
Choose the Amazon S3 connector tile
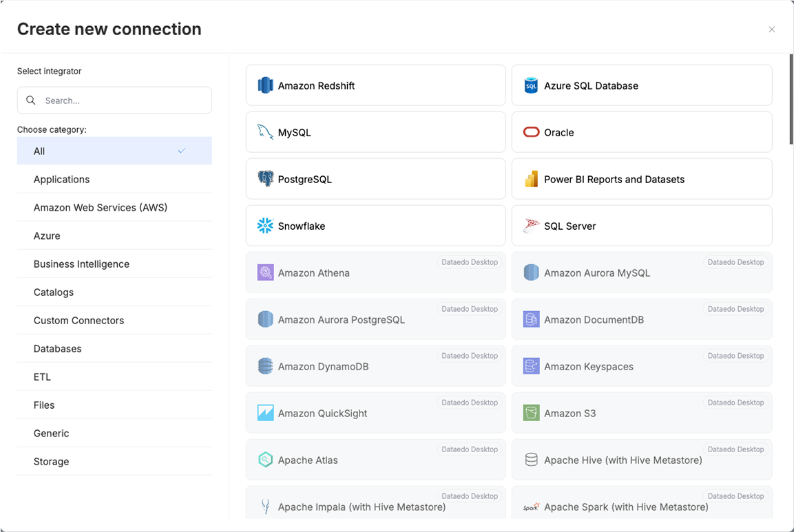(641, 414)
